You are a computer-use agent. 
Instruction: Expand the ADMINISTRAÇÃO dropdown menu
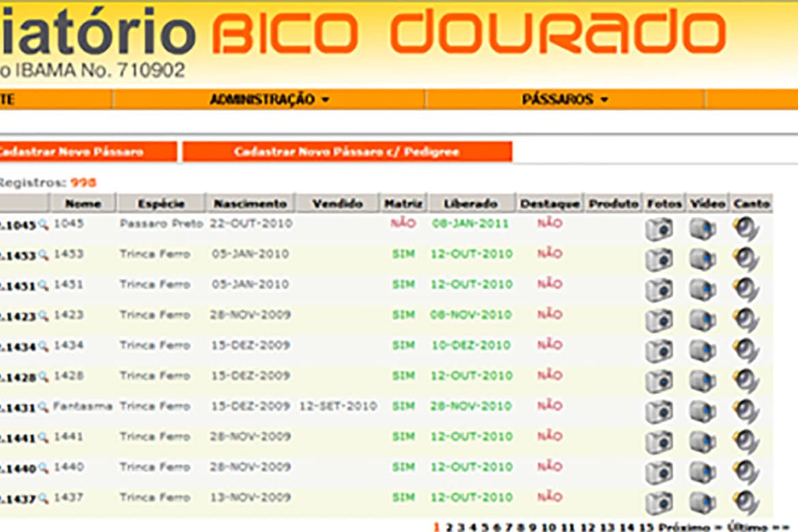click(269, 100)
